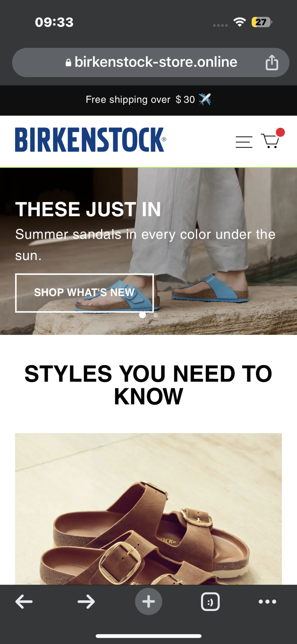
Task: Tap the These Just In hero heading
Action: 88,209
